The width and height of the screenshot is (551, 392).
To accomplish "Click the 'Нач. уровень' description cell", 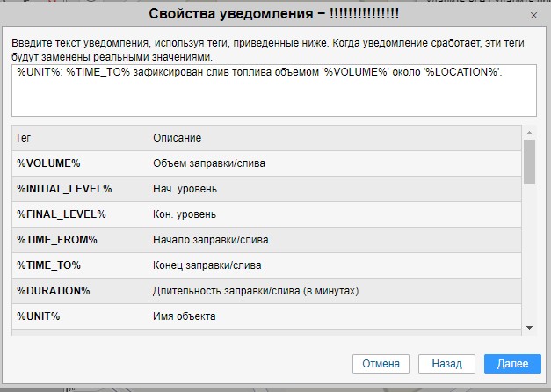I will (x=185, y=189).
